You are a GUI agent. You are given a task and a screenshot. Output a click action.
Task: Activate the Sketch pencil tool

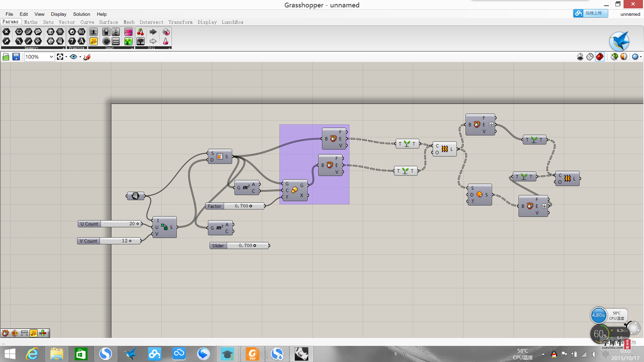[x=87, y=57]
